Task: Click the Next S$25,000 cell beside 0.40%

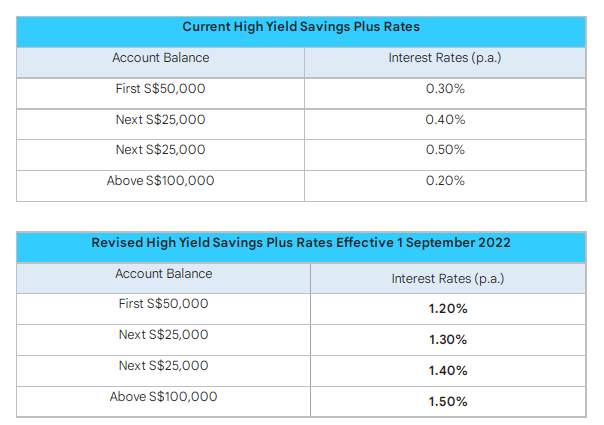Action: click(x=160, y=120)
